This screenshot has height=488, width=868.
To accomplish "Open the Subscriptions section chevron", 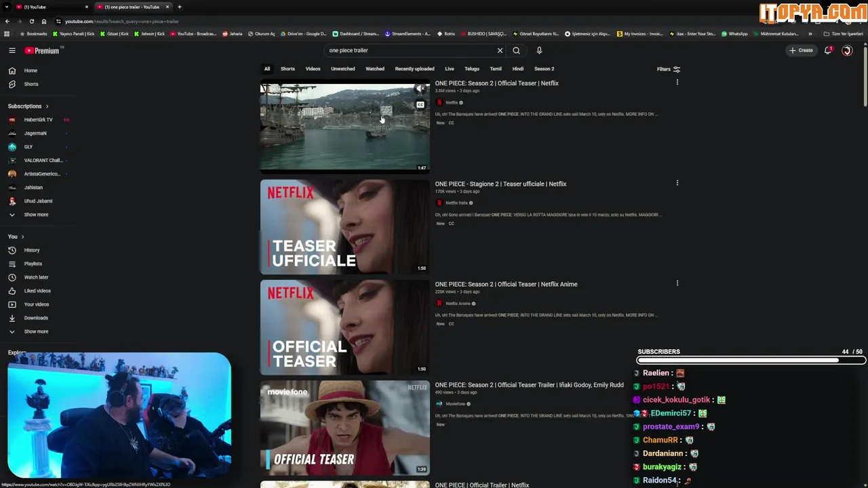I will [47, 106].
